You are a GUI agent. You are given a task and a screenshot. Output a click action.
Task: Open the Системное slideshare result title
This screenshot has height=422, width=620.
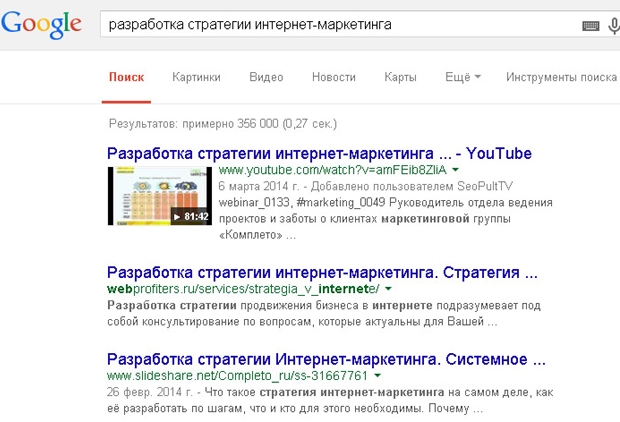point(326,360)
